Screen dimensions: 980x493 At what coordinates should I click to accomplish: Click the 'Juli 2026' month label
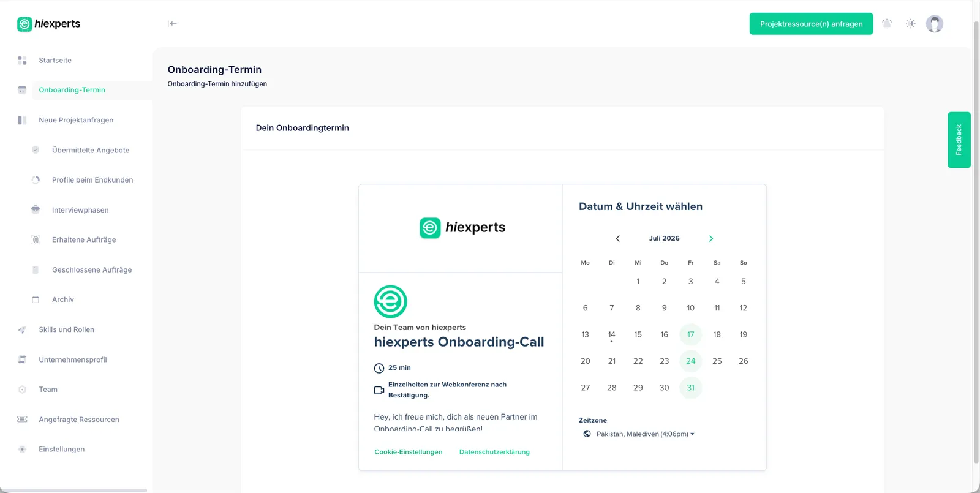click(x=664, y=238)
